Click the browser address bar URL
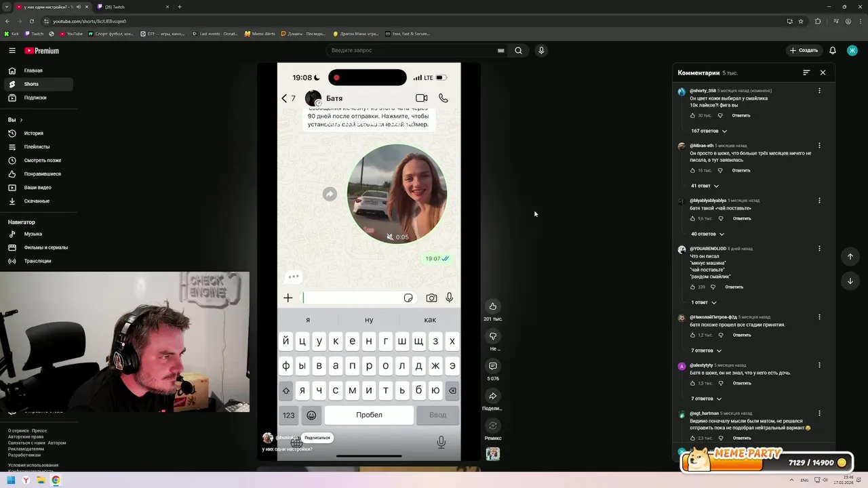 90,21
